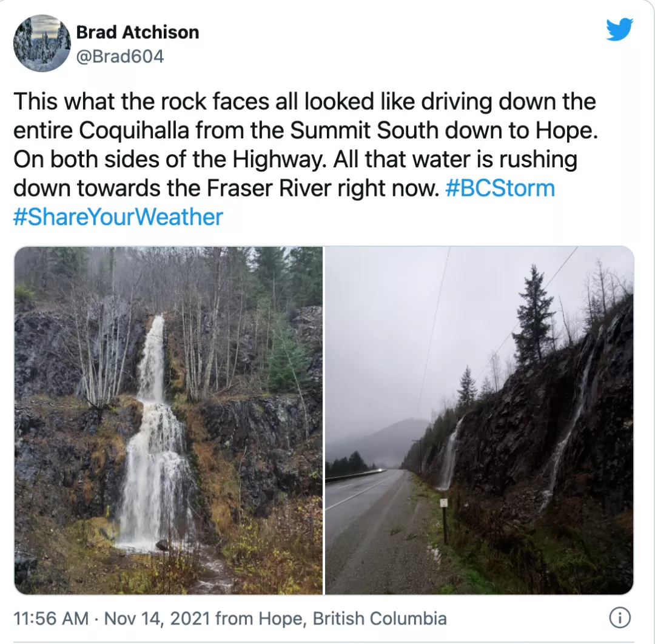Open Brad Atchison's profile avatar image
The height and width of the screenshot is (644, 655).
[42, 43]
